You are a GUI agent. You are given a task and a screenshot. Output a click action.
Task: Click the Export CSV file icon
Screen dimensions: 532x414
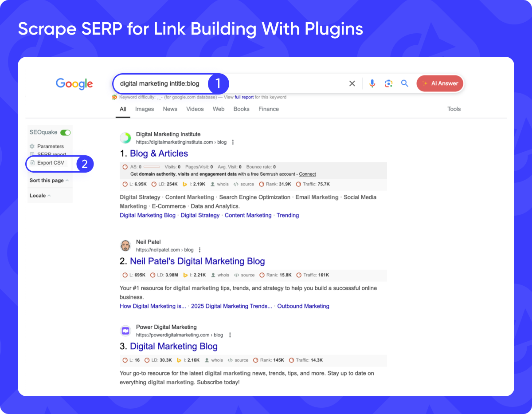(x=32, y=163)
